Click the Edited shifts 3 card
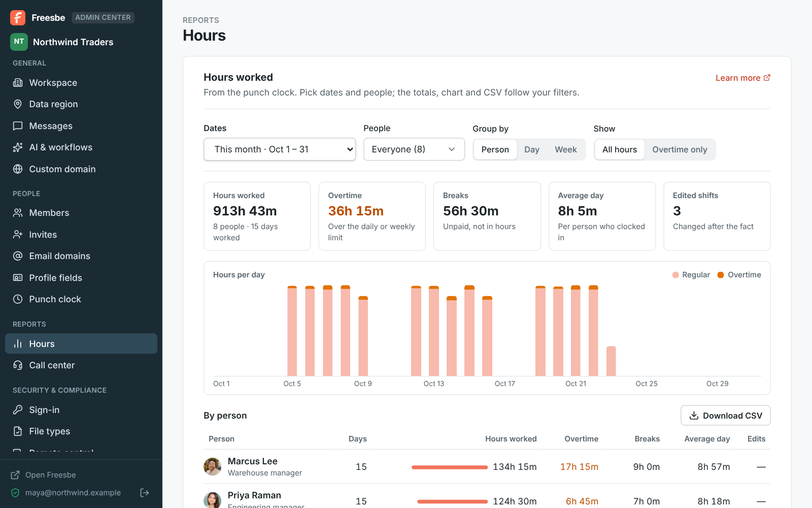Image resolution: width=812 pixels, height=508 pixels. pyautogui.click(x=717, y=216)
